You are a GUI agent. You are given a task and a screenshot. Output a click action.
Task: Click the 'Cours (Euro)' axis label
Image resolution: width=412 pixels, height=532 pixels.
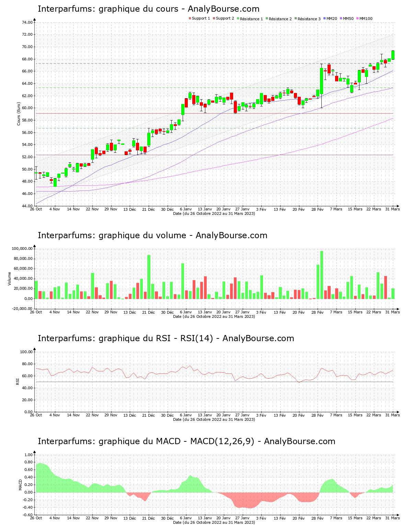tap(19, 114)
